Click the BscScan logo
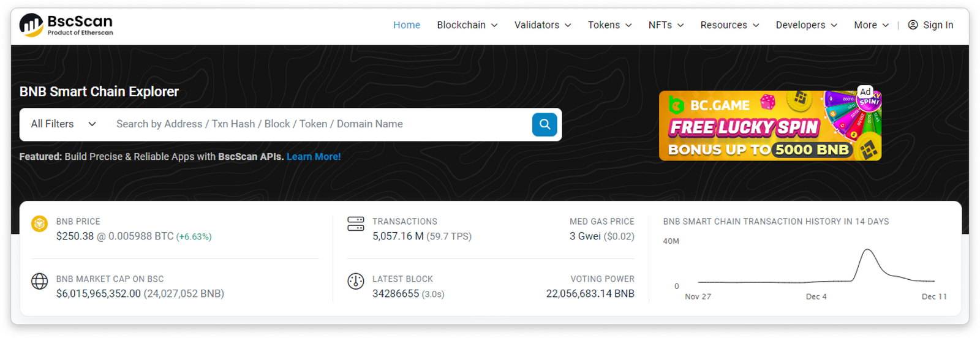This screenshot has width=980, height=338. point(66,25)
